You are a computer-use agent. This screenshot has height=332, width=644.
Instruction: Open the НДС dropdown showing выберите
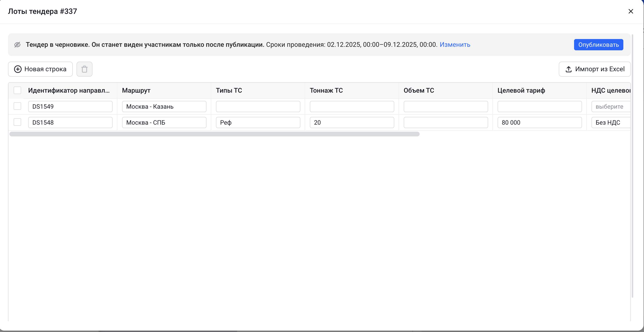point(610,107)
